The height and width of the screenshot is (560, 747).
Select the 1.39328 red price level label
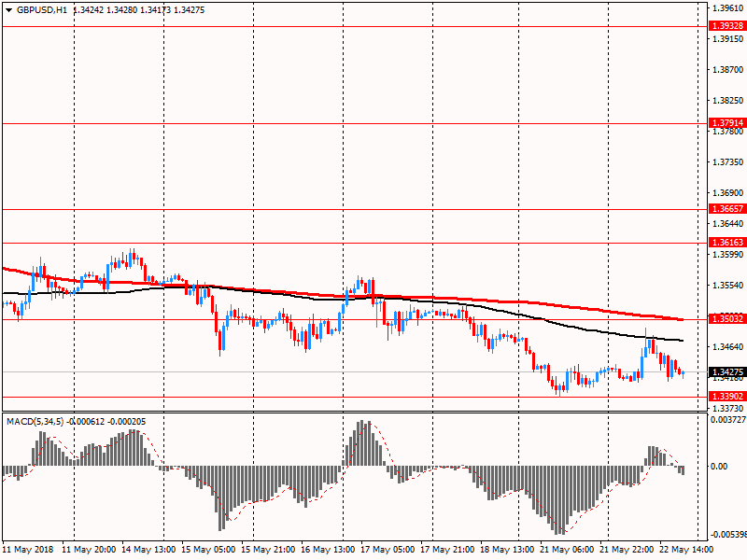pyautogui.click(x=727, y=26)
